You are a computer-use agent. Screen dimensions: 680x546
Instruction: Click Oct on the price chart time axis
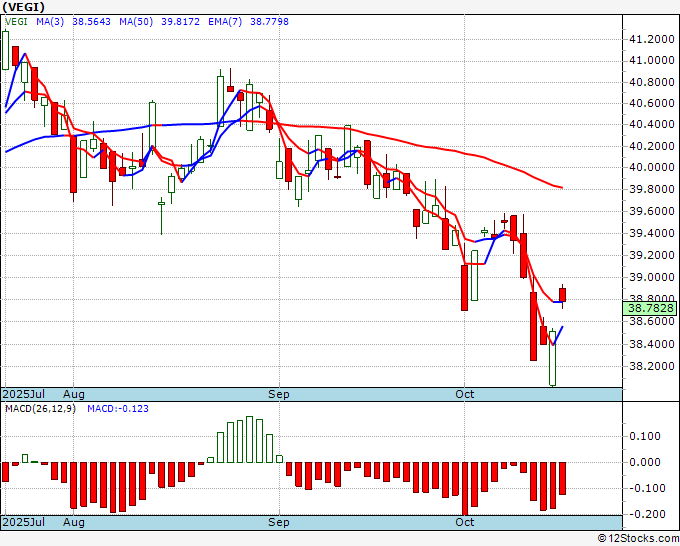pos(464,394)
